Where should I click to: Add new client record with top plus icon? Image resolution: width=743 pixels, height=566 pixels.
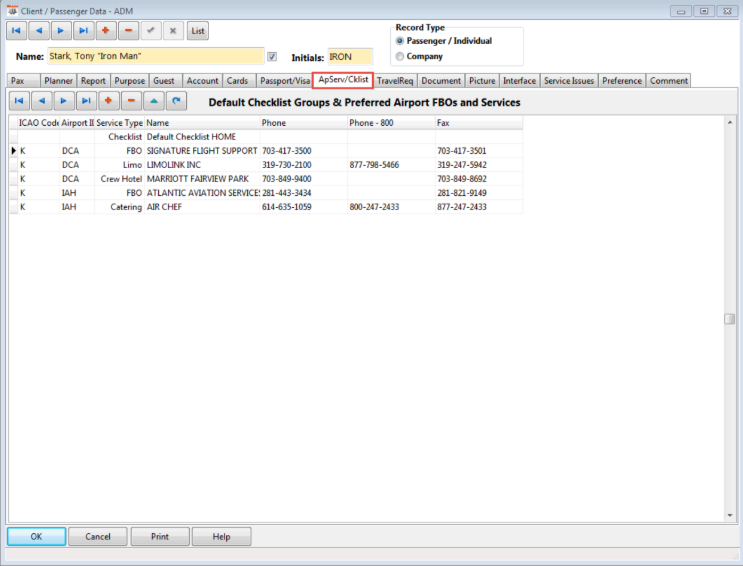pyautogui.click(x=107, y=31)
